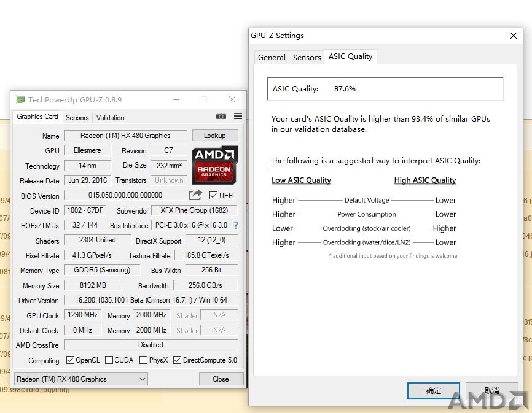Screen dimensions: 532x413
Task: Click the Die Size value 232 mm²
Action: pyautogui.click(x=168, y=165)
